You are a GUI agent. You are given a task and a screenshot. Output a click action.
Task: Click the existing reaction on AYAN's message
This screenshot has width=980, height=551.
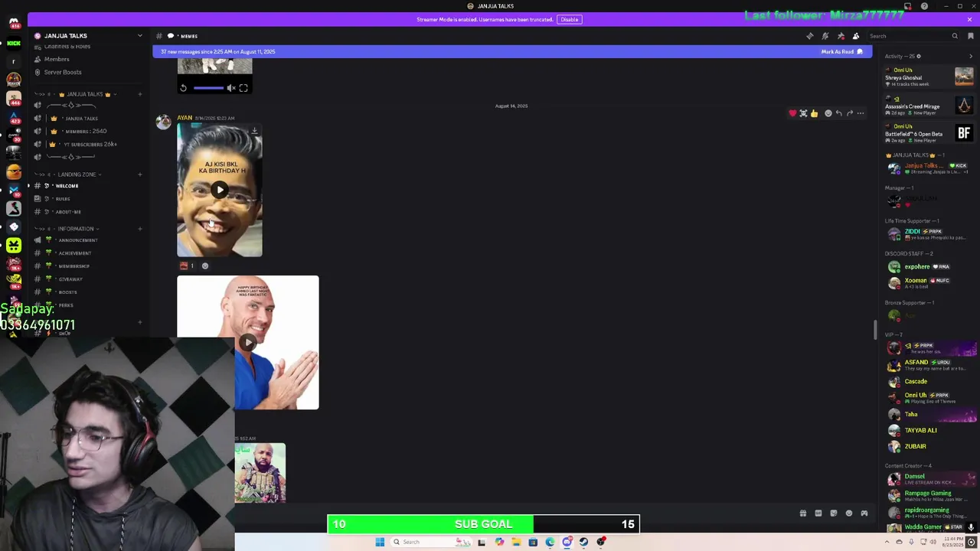187,266
